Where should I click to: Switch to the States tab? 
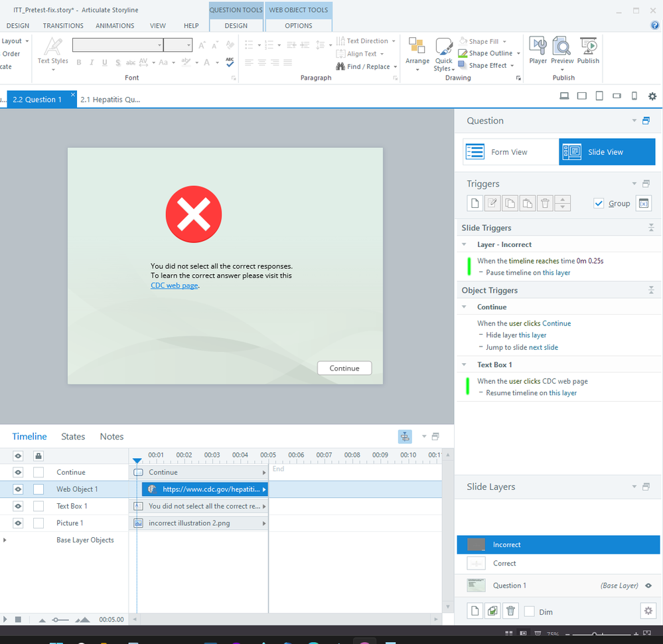coord(73,436)
